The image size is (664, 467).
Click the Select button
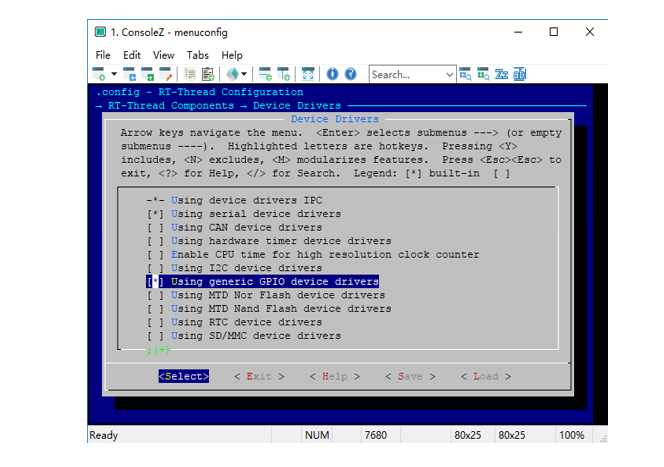point(183,376)
